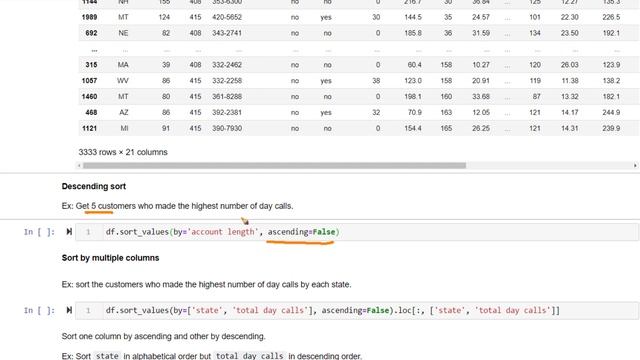Click 'Sort one column by ascending and other by descending'
The width and height of the screenshot is (640, 360).
click(163, 336)
